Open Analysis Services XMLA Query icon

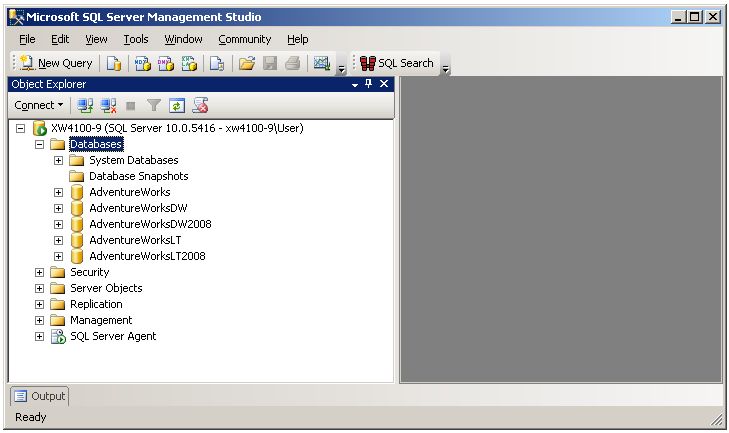click(189, 63)
